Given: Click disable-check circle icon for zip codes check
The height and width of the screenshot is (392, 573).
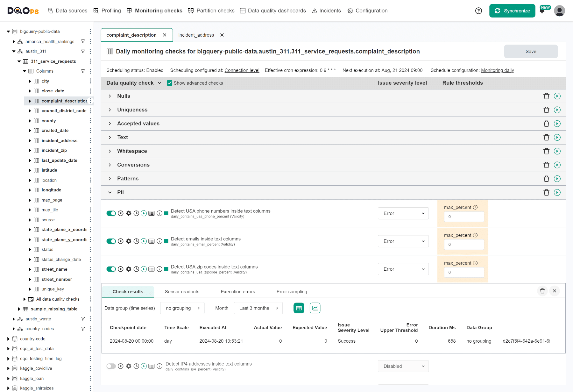Looking at the screenshot, I should pos(121,269).
